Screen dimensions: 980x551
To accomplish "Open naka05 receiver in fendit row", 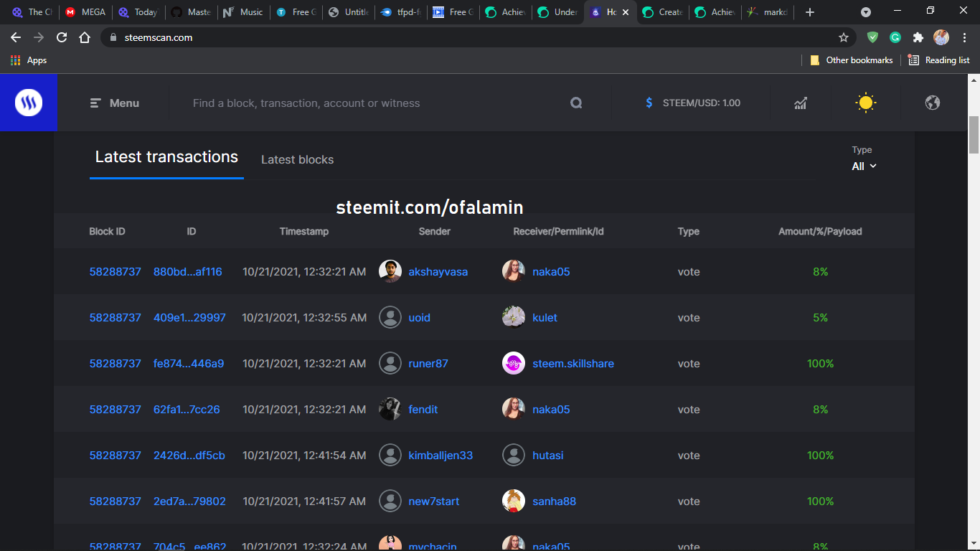I will tap(551, 410).
